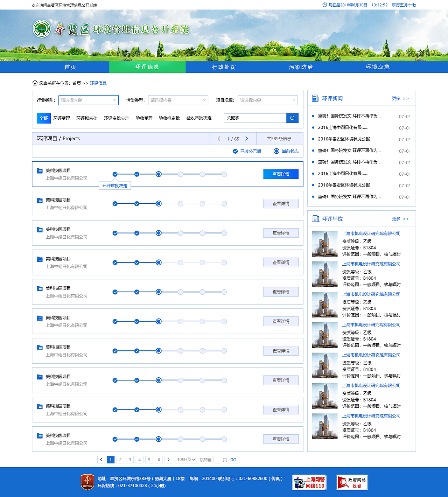Screen dimensions: 448x497
Task: Open the first 上海市机电设计研究院有限公司 link
Action: [x=371, y=233]
